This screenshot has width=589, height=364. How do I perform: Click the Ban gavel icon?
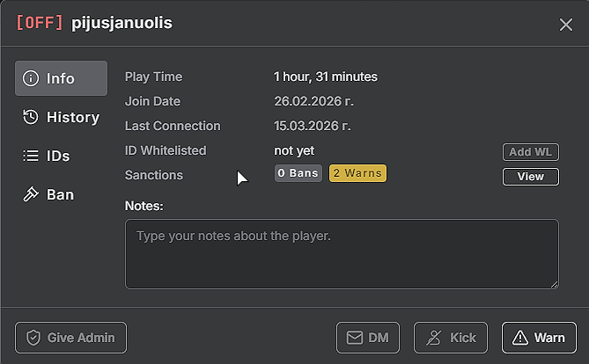click(x=31, y=194)
